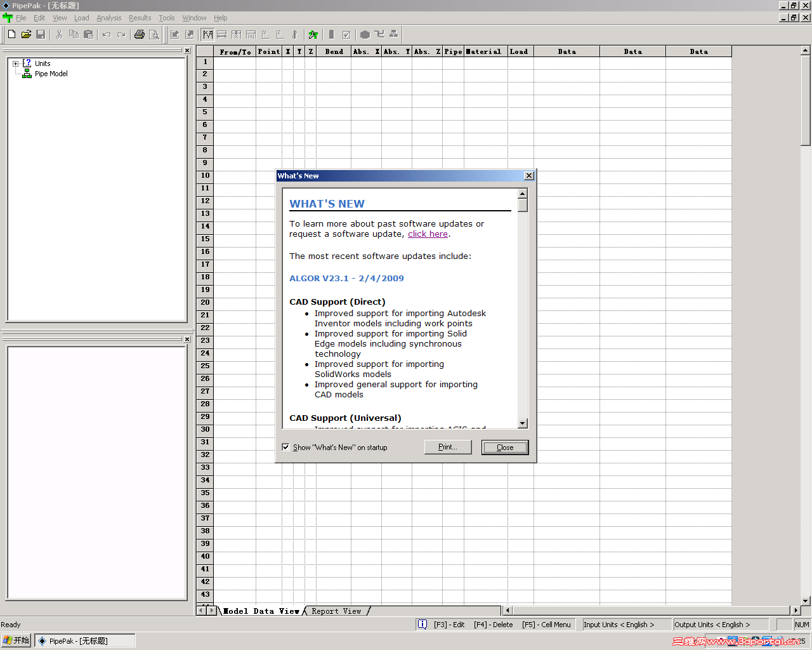812x650 pixels.
Task: Click the pressed-in data view toolbar icon
Action: (208, 34)
